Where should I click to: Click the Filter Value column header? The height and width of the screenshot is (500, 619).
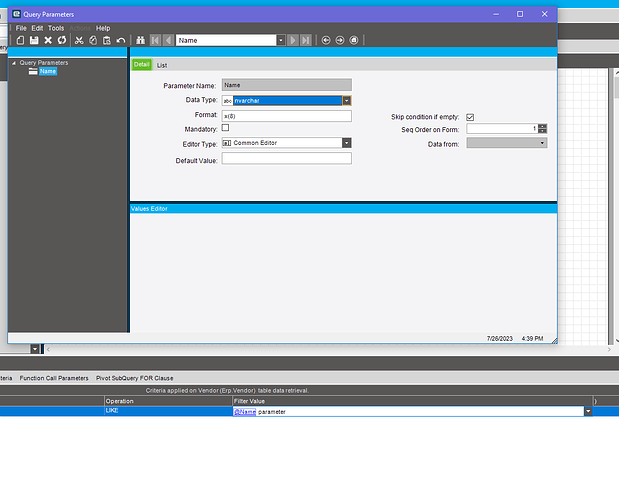pos(412,401)
